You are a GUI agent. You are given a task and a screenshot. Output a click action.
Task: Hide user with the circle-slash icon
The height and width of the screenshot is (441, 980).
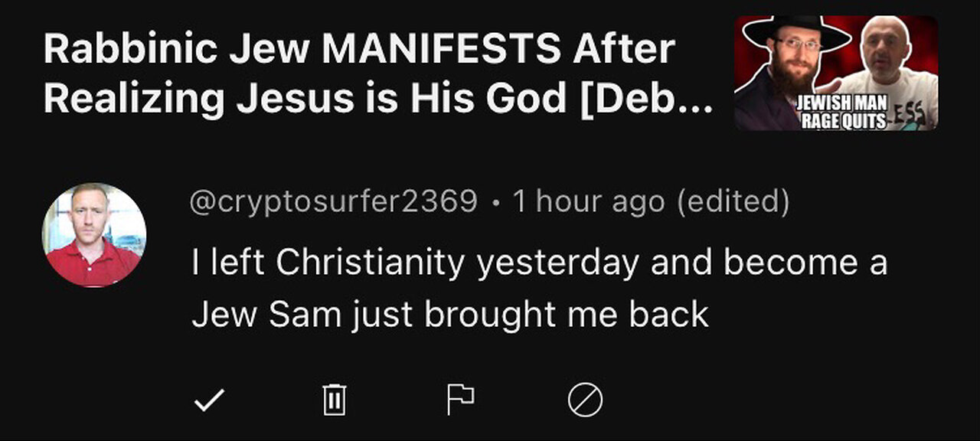585,400
